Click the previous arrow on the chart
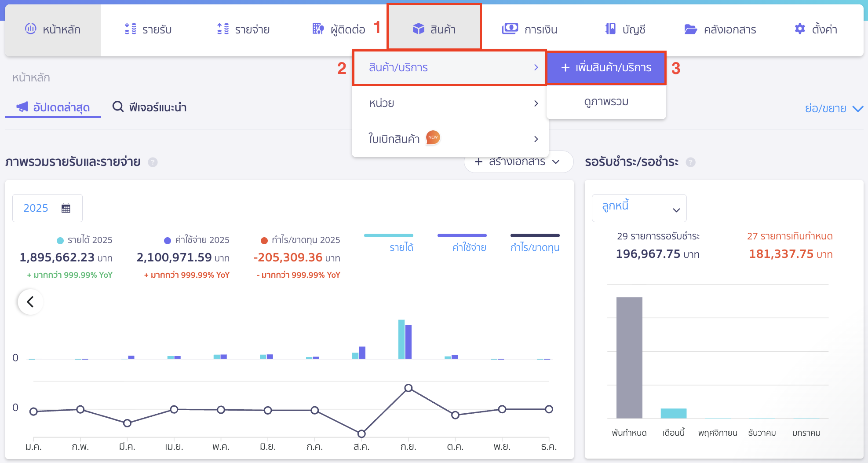Viewport: 868px width, 463px height. click(x=30, y=302)
